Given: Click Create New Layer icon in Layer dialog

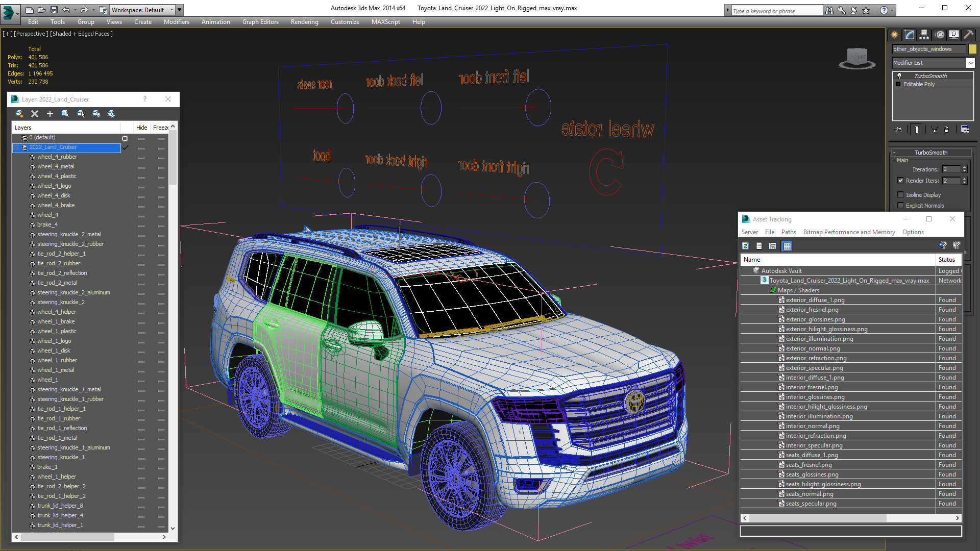Looking at the screenshot, I should (19, 114).
